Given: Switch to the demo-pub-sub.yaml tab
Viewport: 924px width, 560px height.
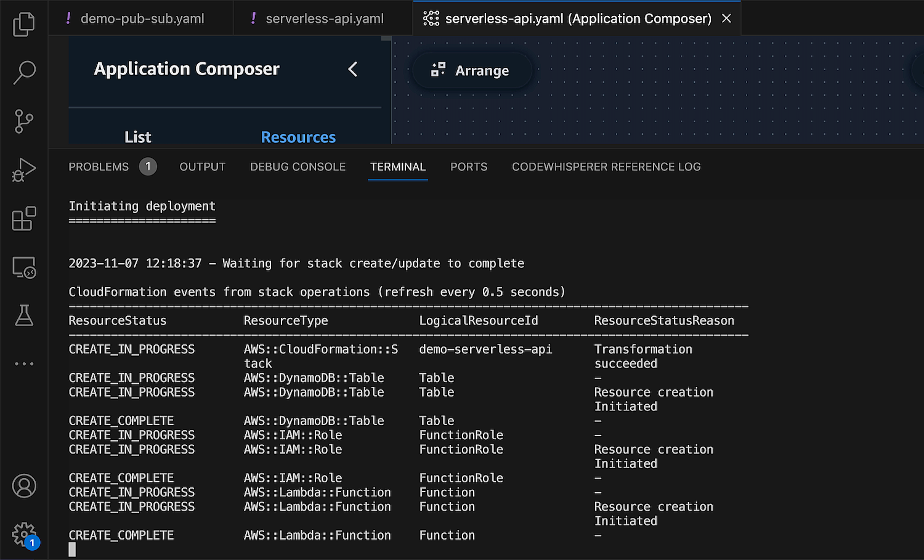Looking at the screenshot, I should [x=142, y=18].
